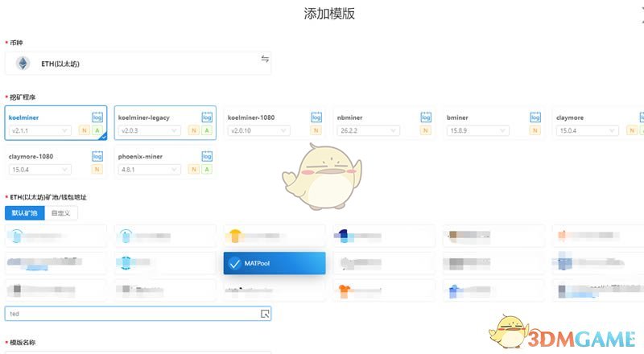Screen dimensions: 644x354
Task: Toggle the green A badge for koelminer
Action: [x=97, y=130]
